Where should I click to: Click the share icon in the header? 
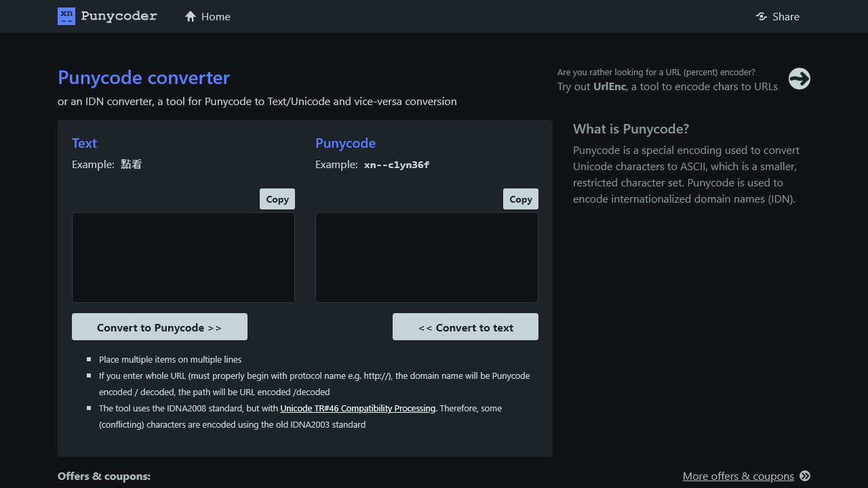tap(762, 16)
